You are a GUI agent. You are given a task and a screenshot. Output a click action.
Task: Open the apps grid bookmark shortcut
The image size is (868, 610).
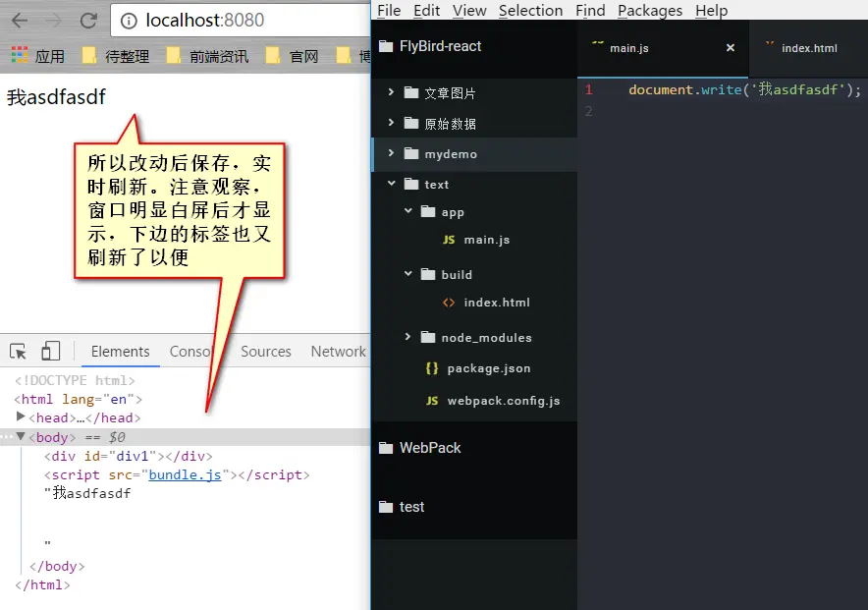pyautogui.click(x=20, y=54)
